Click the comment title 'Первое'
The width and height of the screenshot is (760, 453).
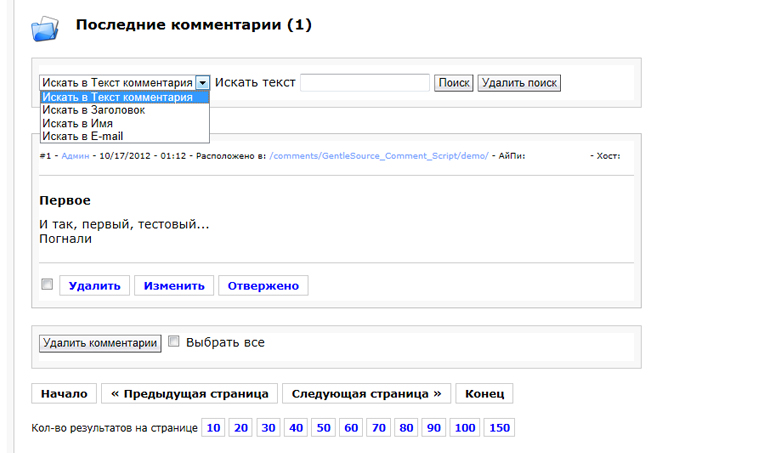tap(65, 201)
